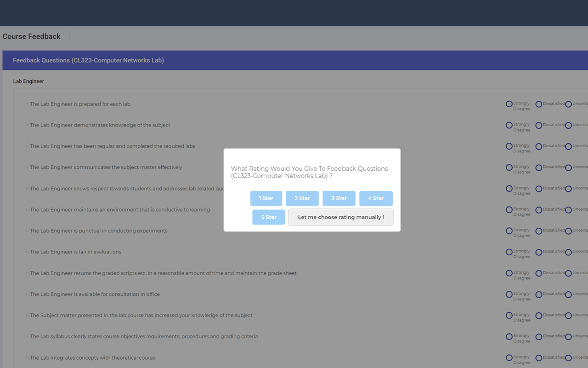Select Uncertain for demonstrates knowledge of subject
588x368 pixels.
pos(568,125)
